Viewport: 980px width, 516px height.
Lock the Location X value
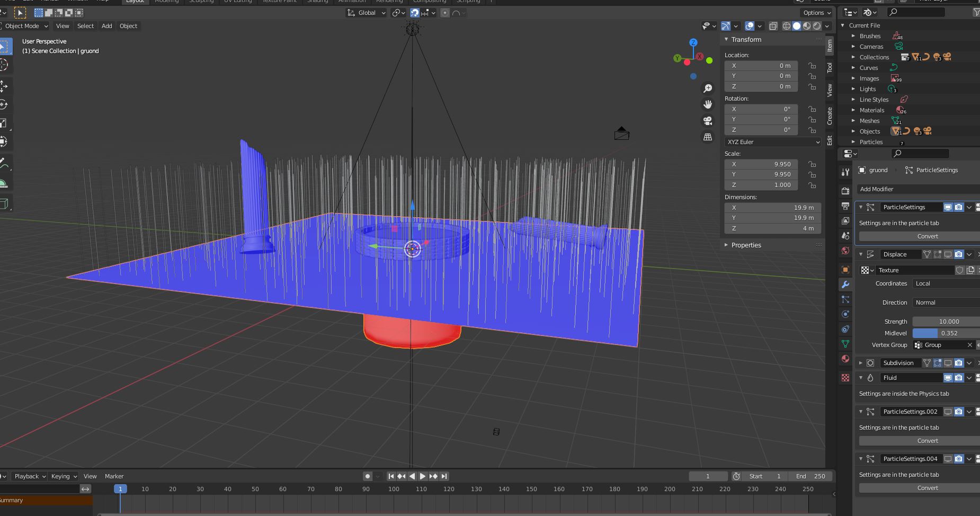pyautogui.click(x=812, y=66)
